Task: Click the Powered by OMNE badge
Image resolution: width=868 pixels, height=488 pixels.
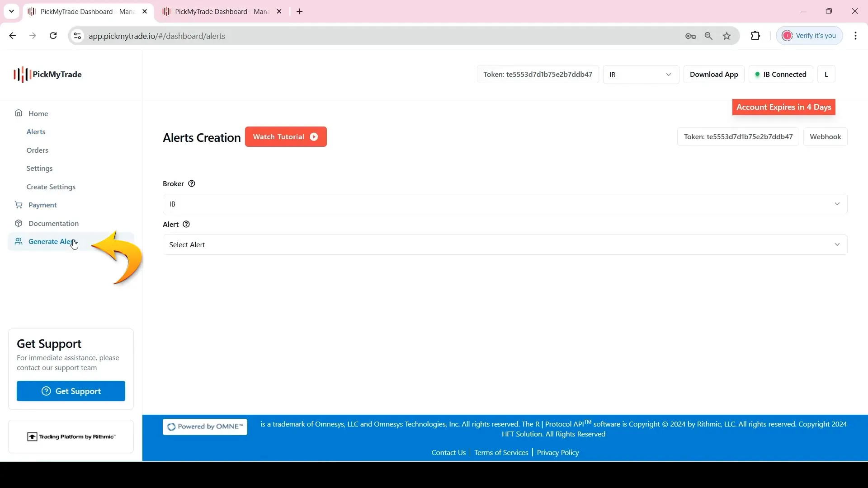Action: tap(205, 427)
